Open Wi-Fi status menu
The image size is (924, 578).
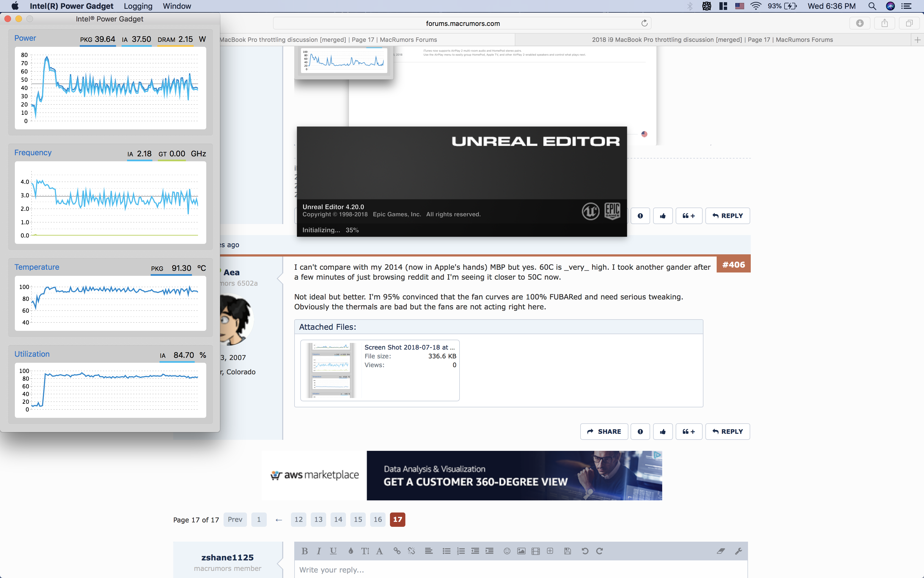[x=756, y=6]
